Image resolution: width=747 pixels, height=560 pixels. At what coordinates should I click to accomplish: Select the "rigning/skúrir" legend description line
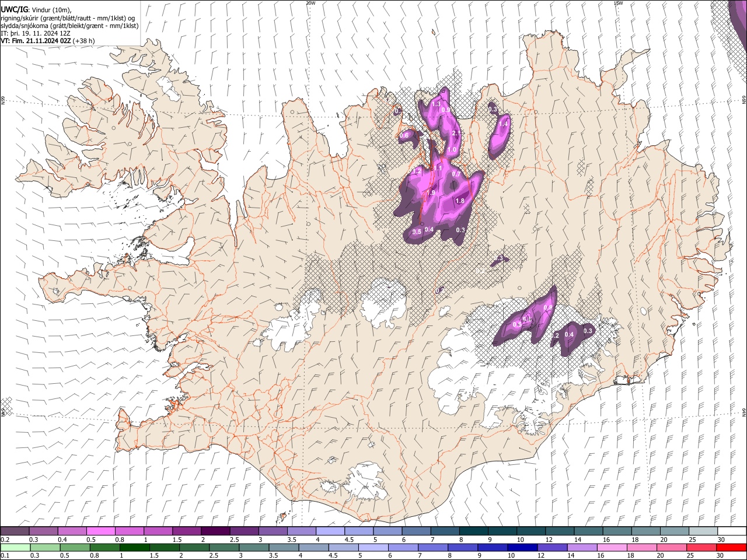click(x=68, y=18)
